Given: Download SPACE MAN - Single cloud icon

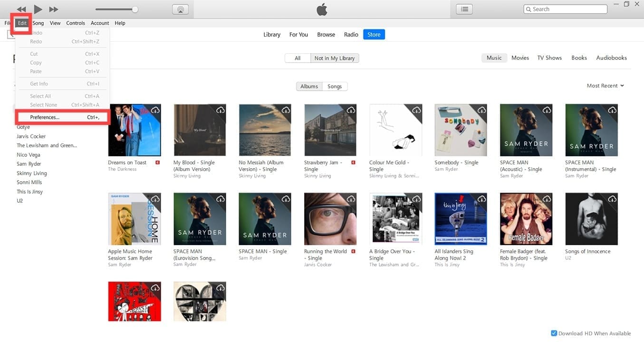Looking at the screenshot, I should coord(286,199).
